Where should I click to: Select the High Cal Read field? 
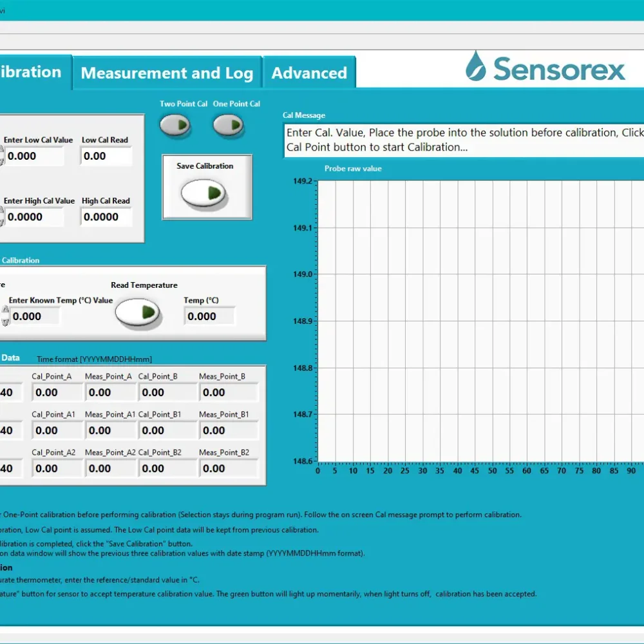coord(106,217)
